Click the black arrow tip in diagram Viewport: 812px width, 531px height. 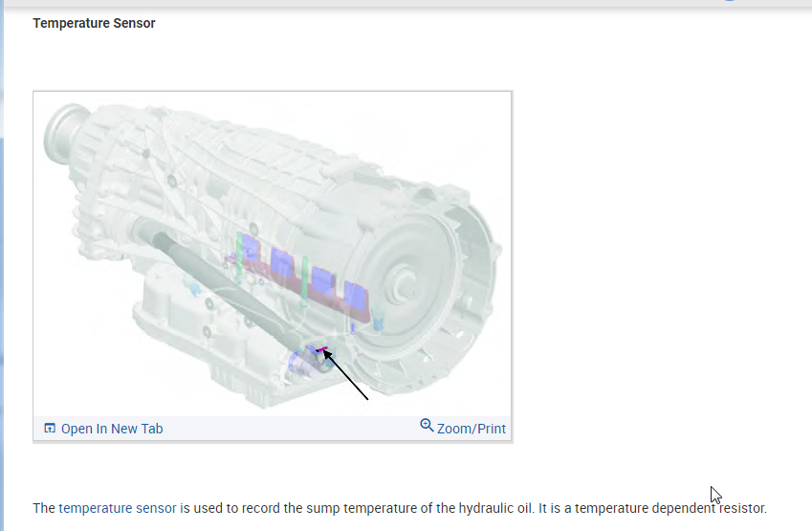tap(326, 354)
